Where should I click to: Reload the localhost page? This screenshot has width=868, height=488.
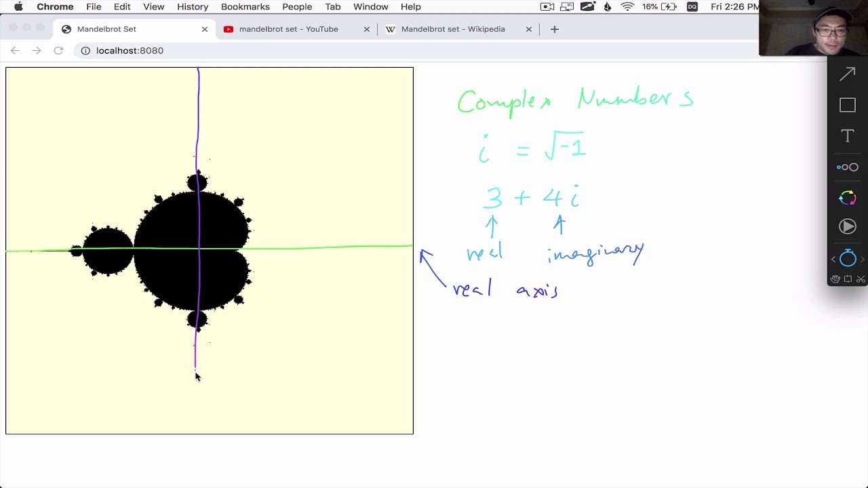[58, 50]
